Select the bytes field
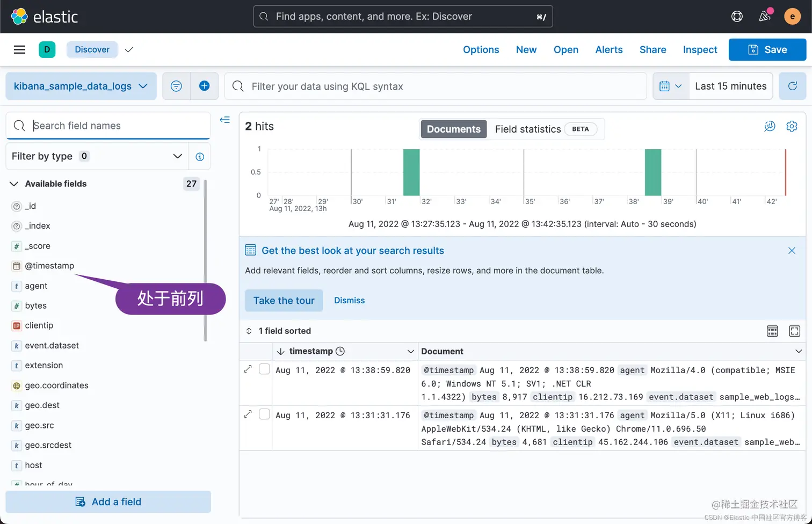This screenshot has height=524, width=812. (36, 305)
